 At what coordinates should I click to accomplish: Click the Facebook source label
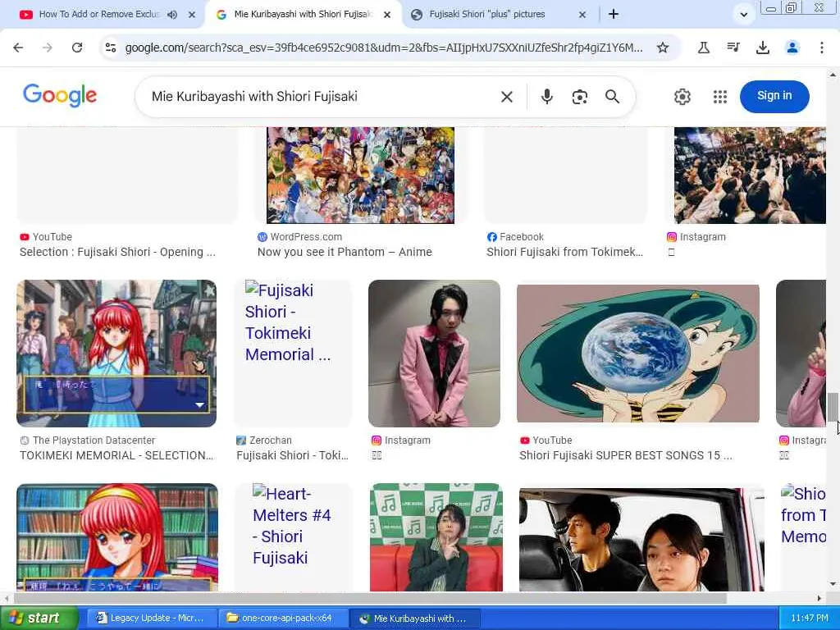[x=521, y=237]
